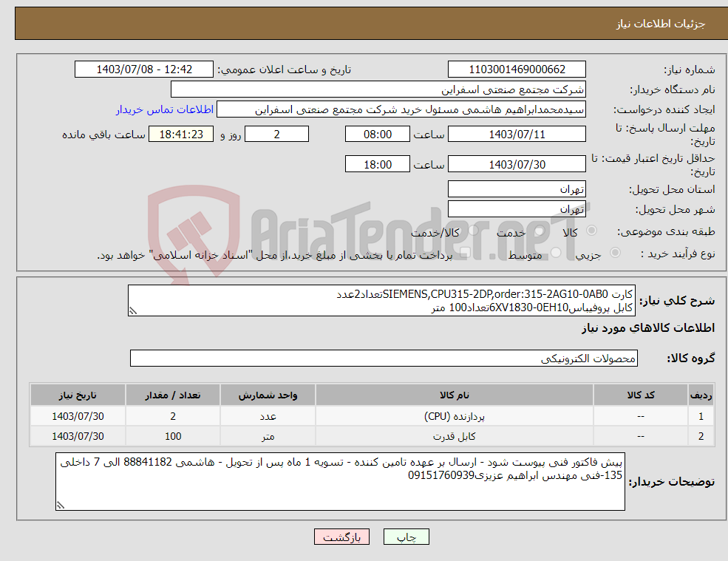
Task: Click the بازگشت (back) button
Action: tap(341, 537)
